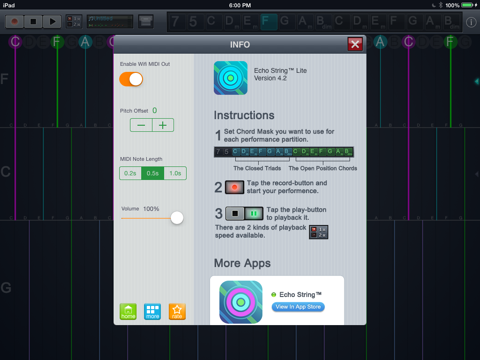Toggle the Enable Wifi MIDI Out switch
The image size is (480, 360).
131,79
